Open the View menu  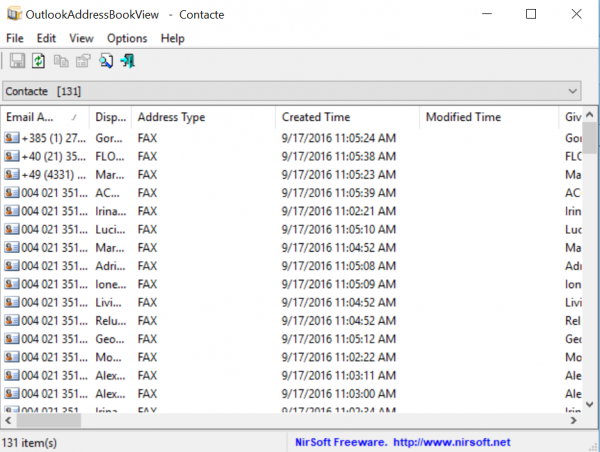81,38
